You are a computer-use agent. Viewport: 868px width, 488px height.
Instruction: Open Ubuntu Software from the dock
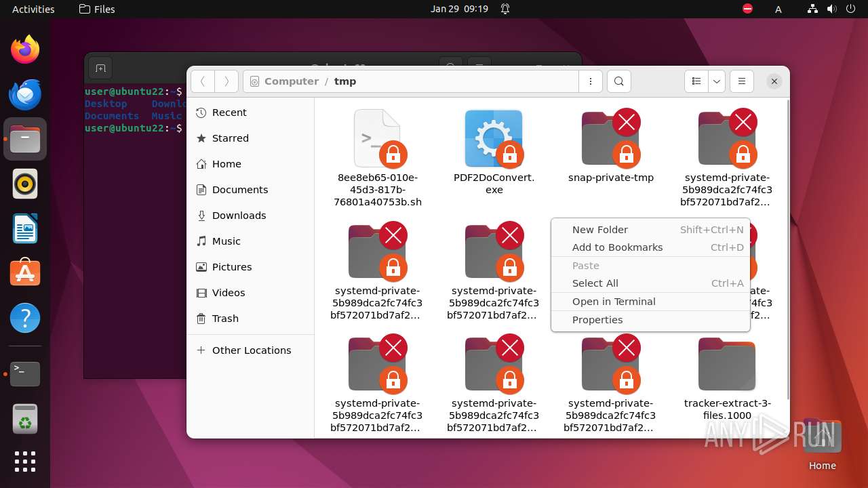coord(25,273)
